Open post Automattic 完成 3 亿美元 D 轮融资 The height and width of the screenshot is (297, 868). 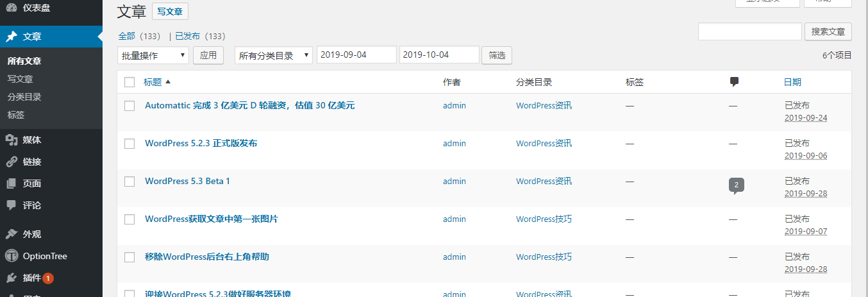[249, 105]
